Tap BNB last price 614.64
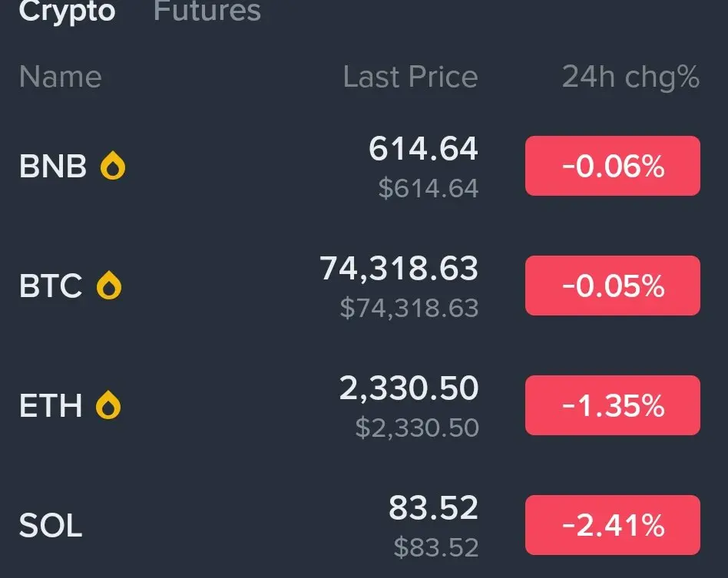 coord(423,149)
